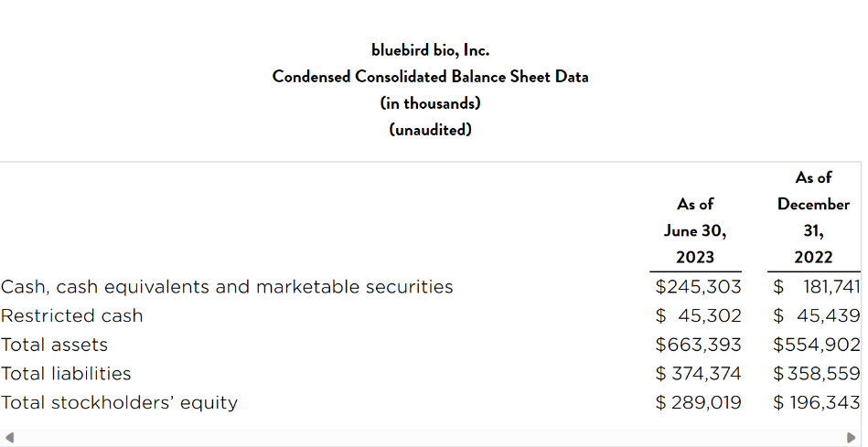Click the "Cash, cash equivalents and marketable securities" row label
The image size is (868, 447).
pyautogui.click(x=227, y=287)
